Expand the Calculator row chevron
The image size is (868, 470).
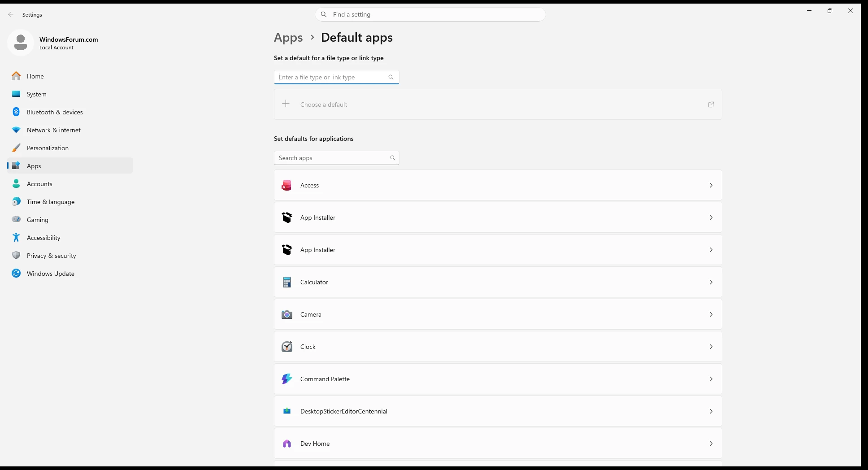711,282
